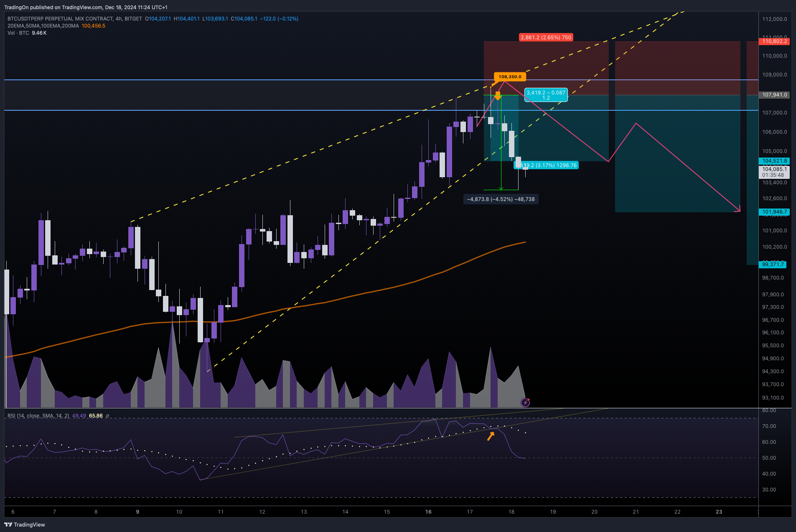Click the 98,700.0 price scale value
This screenshot has width=796, height=532.
click(773, 278)
